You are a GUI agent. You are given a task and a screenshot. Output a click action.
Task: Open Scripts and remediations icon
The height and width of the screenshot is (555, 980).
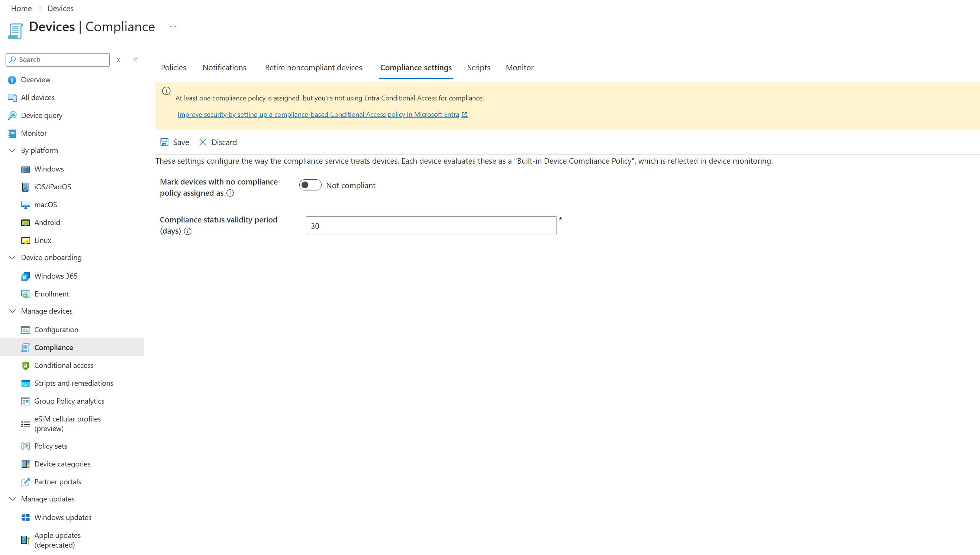click(x=26, y=384)
